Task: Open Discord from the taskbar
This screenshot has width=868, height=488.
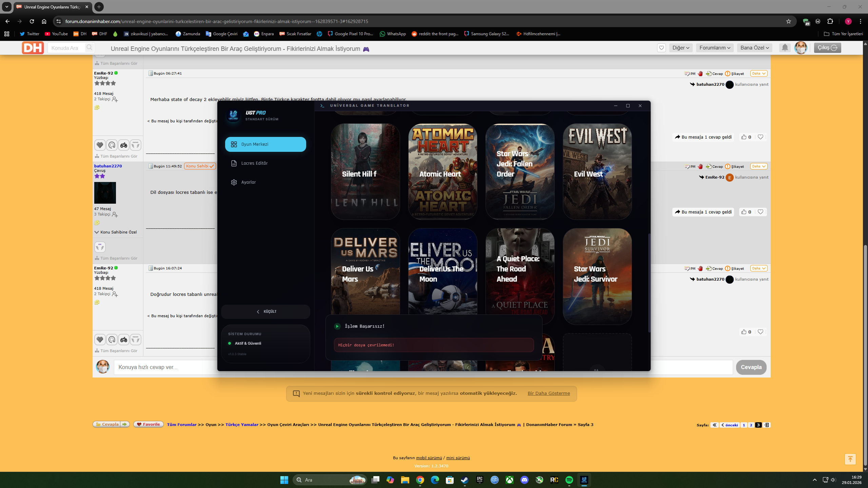Action: click(525, 480)
